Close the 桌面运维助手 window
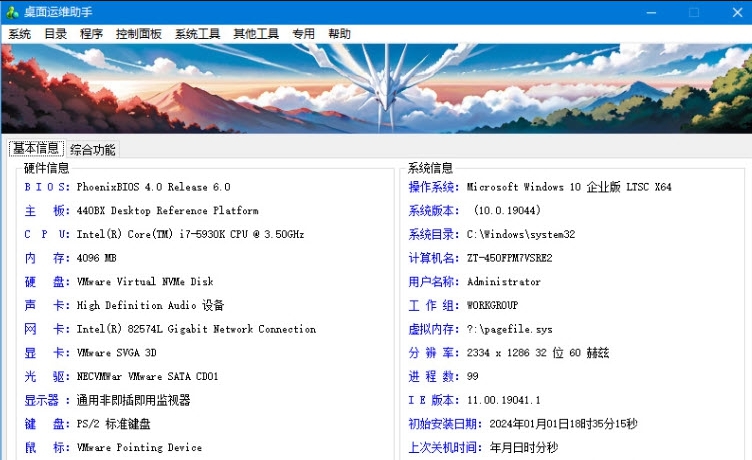This screenshot has width=752, height=460. coord(738,12)
